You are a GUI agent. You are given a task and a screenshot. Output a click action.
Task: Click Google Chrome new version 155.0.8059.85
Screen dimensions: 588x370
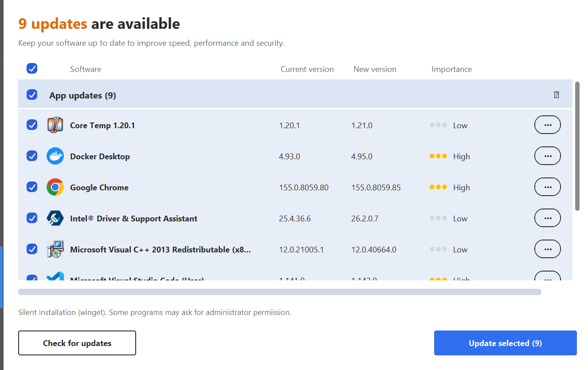[376, 188]
